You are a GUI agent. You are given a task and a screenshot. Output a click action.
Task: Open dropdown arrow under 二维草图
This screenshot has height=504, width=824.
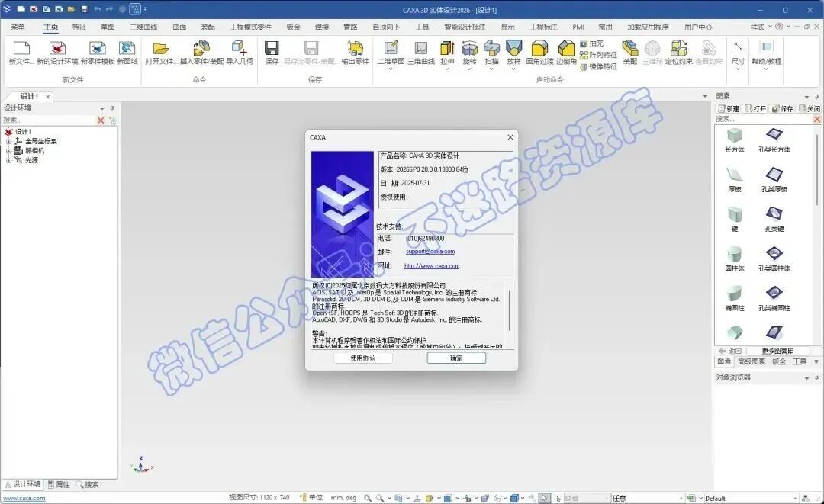click(391, 69)
